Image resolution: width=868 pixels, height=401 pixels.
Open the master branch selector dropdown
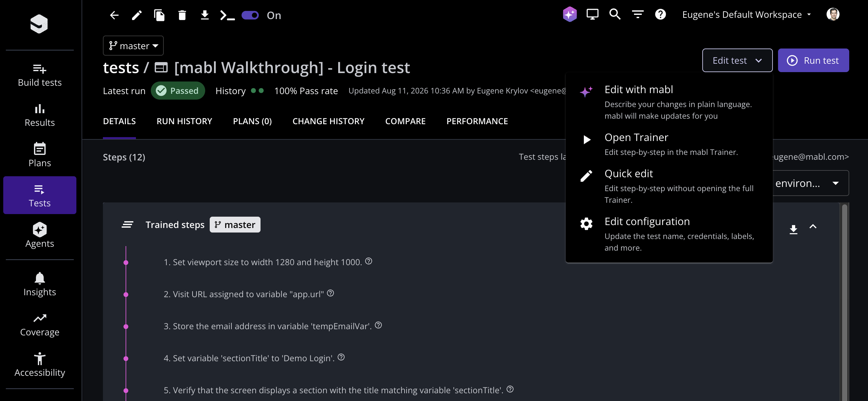133,46
